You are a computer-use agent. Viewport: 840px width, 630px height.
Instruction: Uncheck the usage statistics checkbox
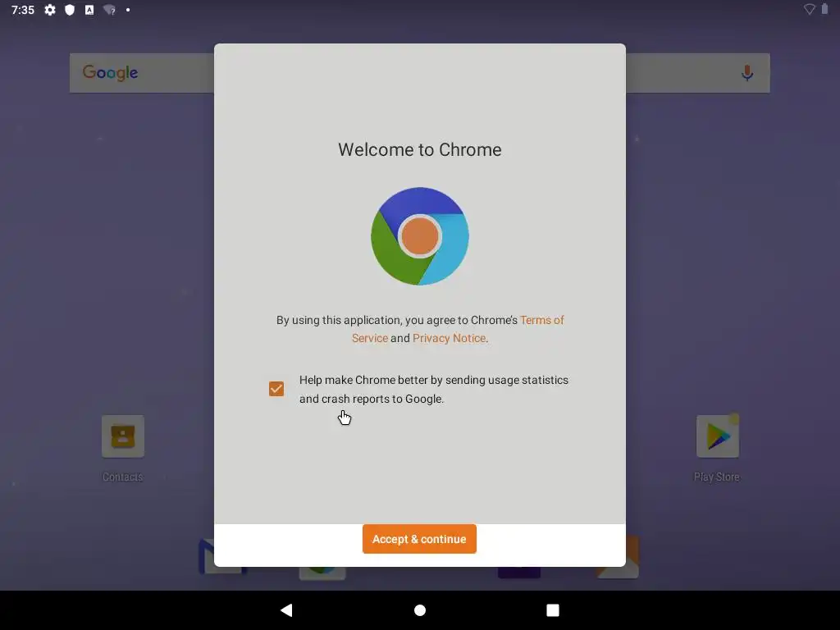point(276,389)
